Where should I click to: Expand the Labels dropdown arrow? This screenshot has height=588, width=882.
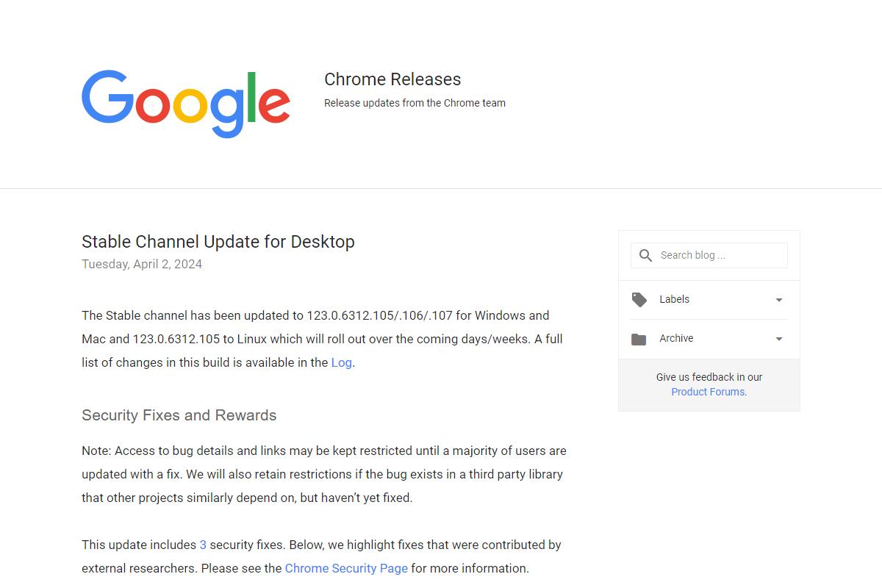click(779, 300)
